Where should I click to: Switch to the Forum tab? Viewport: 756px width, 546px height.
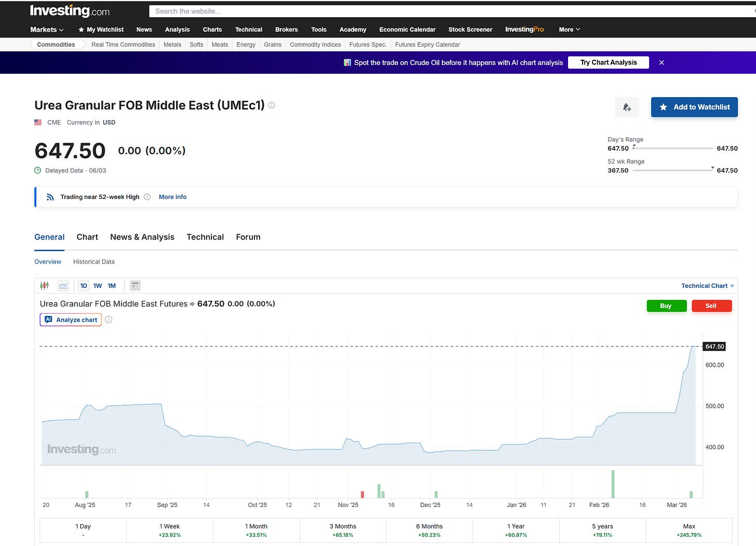point(248,237)
